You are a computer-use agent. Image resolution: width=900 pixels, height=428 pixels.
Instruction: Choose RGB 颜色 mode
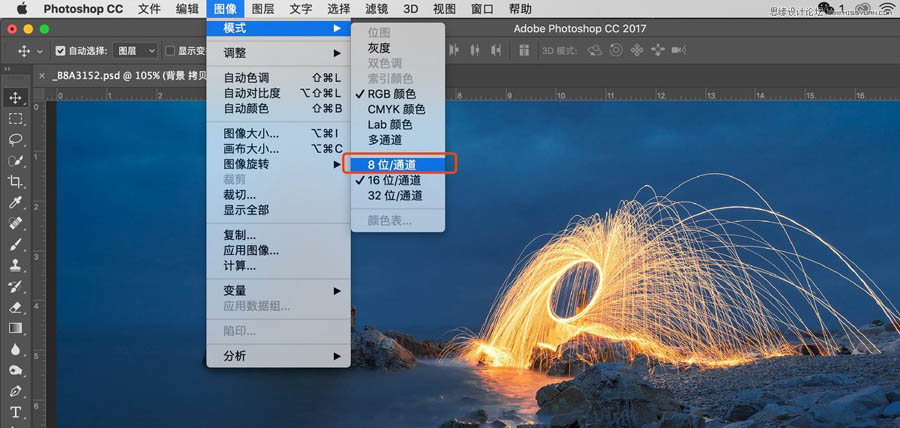point(398,94)
